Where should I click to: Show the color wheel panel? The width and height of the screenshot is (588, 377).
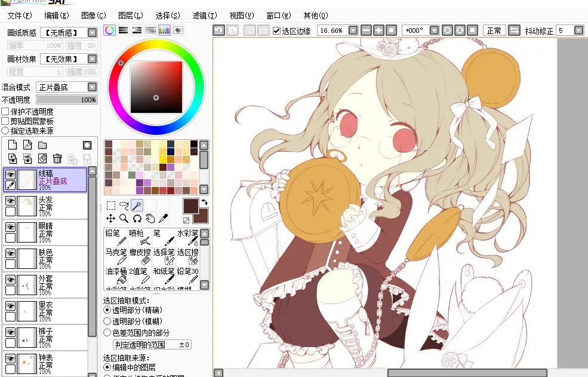pyautogui.click(x=109, y=30)
